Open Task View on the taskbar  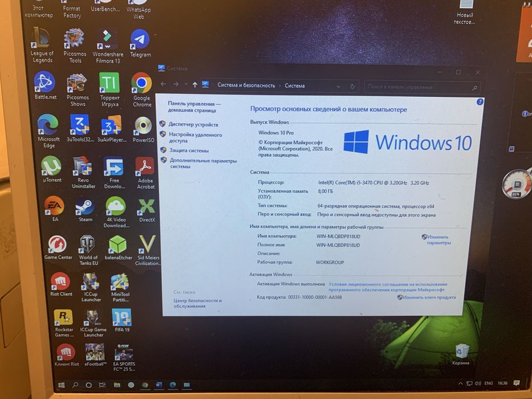tap(102, 385)
